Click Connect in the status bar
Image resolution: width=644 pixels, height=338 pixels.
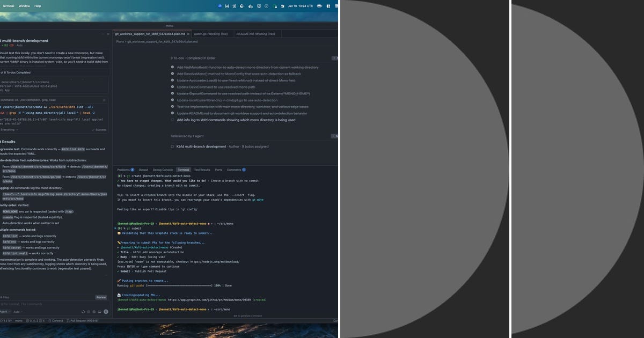(55, 320)
